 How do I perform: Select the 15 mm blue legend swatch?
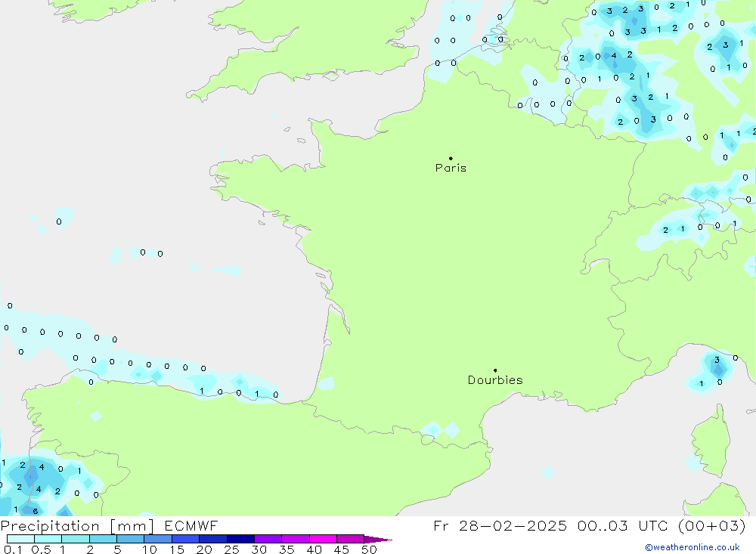point(185,539)
